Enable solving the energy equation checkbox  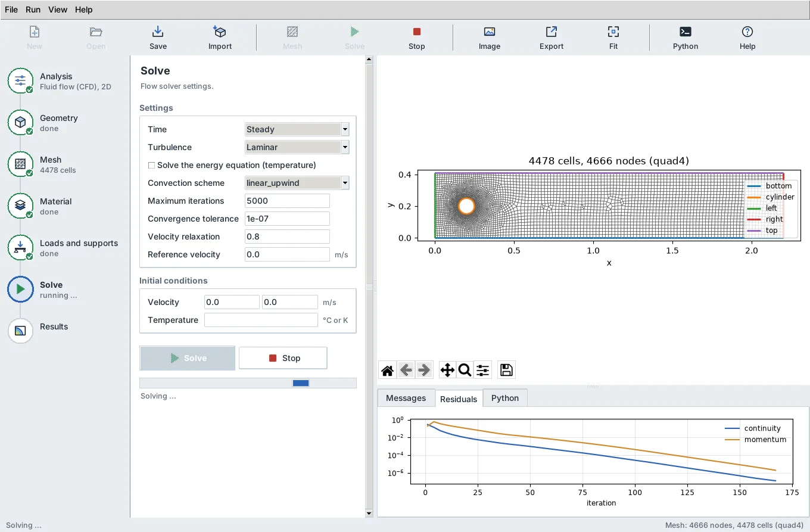(151, 165)
